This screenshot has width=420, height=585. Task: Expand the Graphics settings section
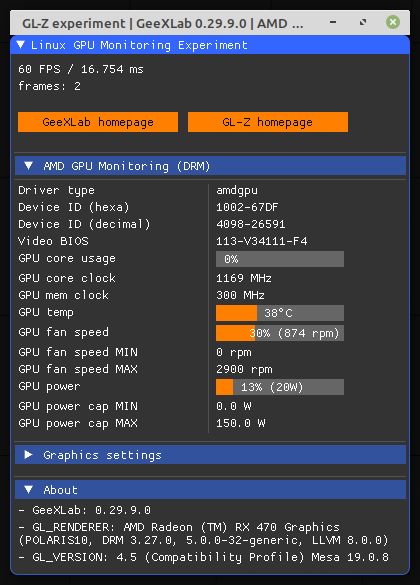click(x=210, y=455)
